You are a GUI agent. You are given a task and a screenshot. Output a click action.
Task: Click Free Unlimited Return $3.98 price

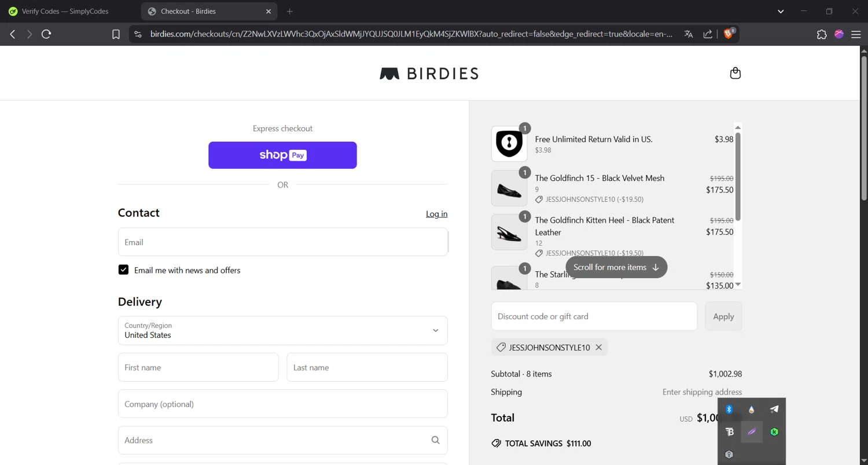[724, 139]
